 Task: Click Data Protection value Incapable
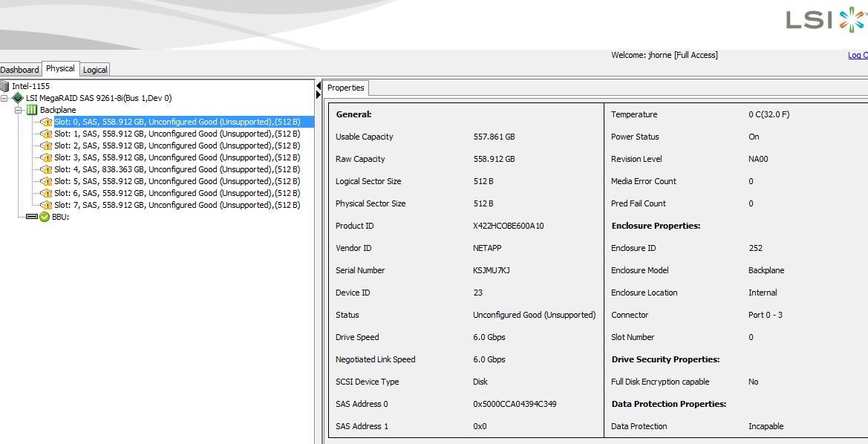click(x=766, y=426)
